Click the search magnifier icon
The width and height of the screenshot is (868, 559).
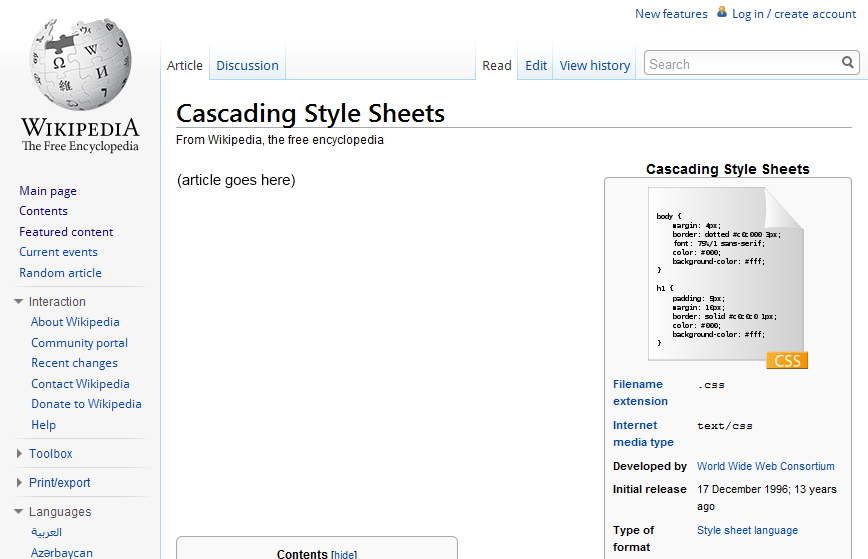tap(848, 63)
